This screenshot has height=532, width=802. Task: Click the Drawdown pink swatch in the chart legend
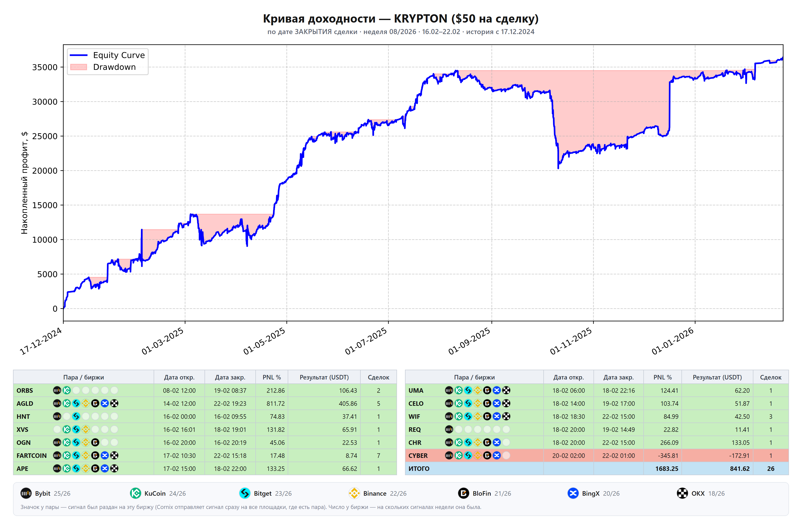[x=78, y=67]
